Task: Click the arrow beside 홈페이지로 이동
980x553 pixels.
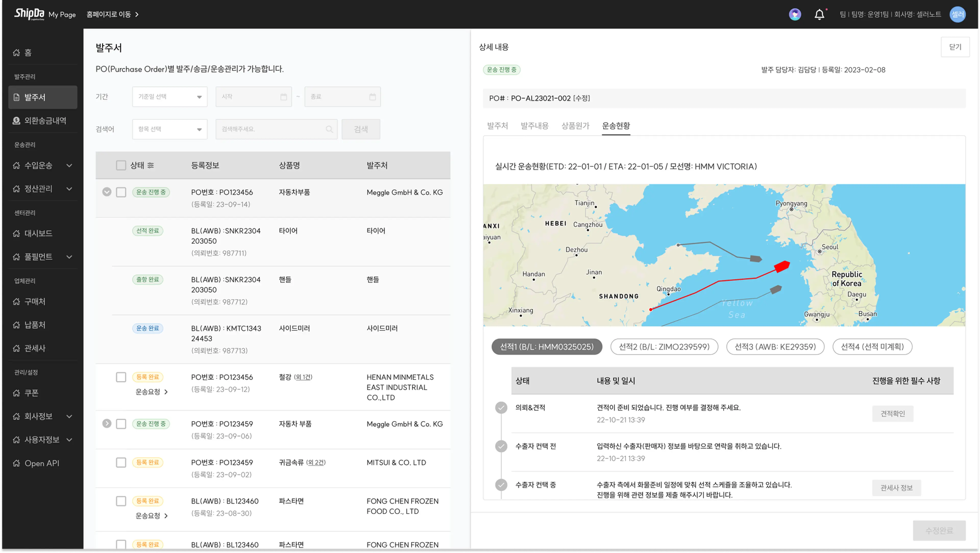Action: tap(137, 15)
